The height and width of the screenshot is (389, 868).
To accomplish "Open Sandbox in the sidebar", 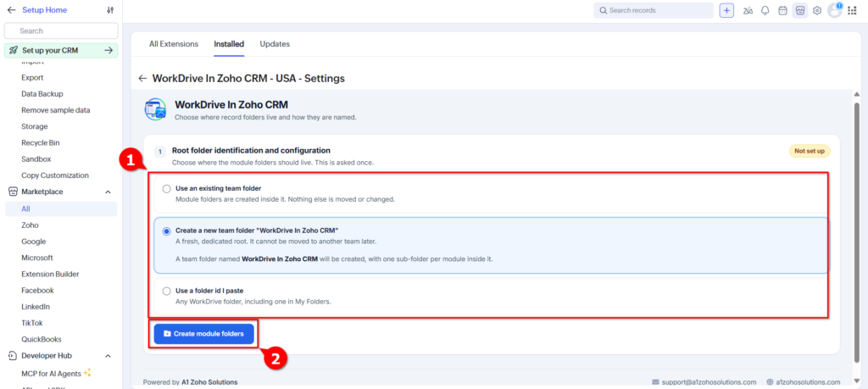I will [x=36, y=159].
